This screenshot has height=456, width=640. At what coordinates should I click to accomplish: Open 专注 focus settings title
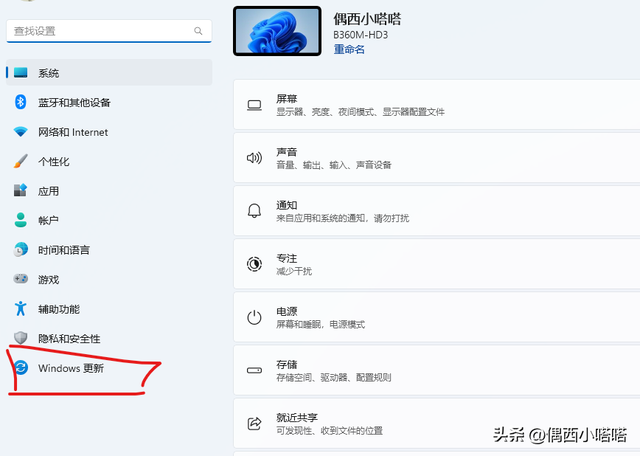287,258
